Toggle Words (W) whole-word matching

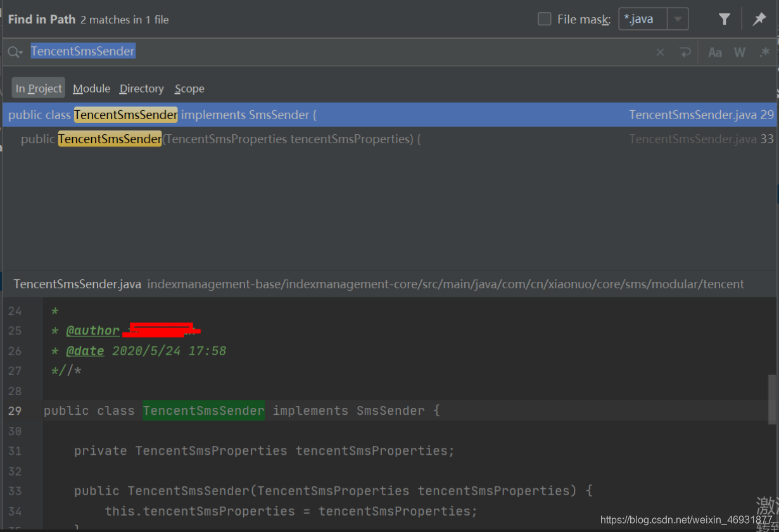pyautogui.click(x=740, y=53)
